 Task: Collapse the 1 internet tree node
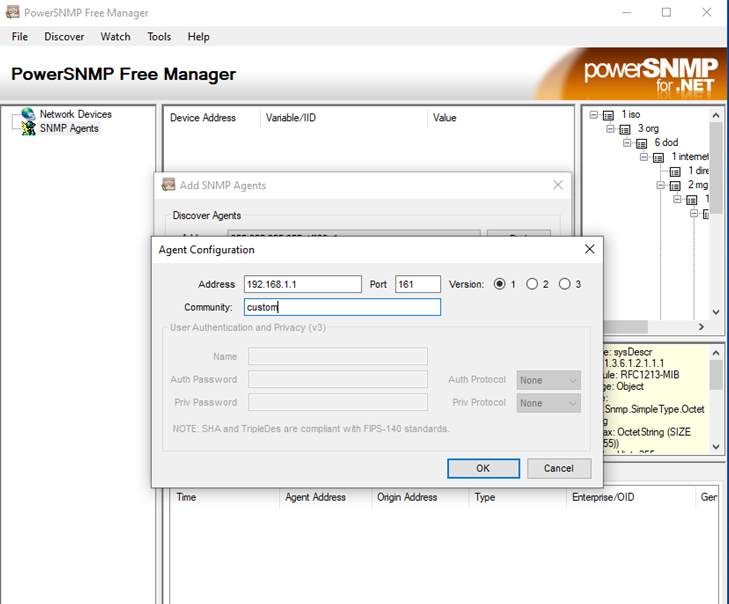tap(644, 157)
